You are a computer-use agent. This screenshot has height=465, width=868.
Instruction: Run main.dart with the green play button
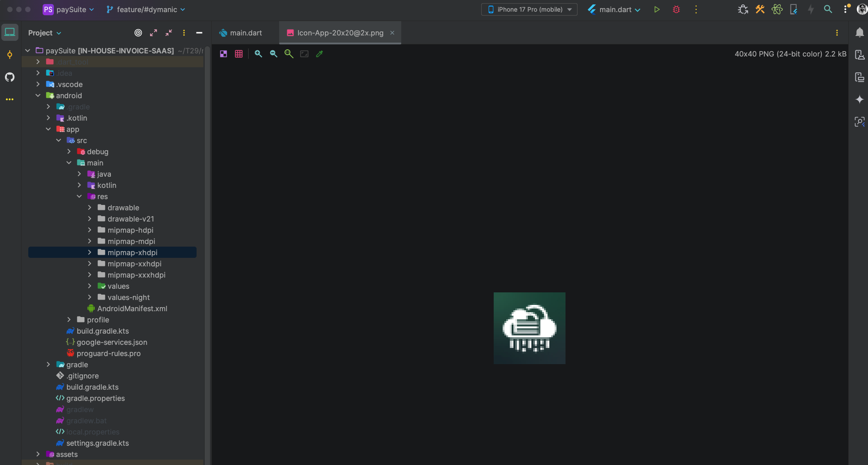[657, 9]
